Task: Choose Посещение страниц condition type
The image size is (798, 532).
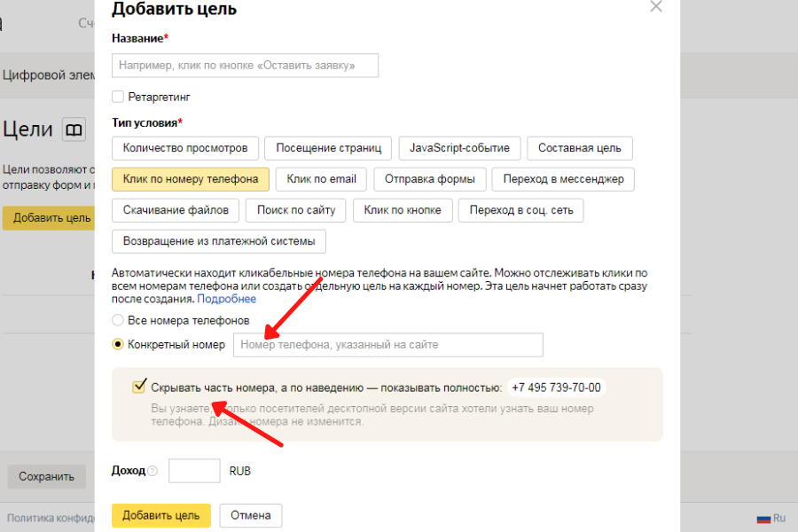Action: coord(328,148)
